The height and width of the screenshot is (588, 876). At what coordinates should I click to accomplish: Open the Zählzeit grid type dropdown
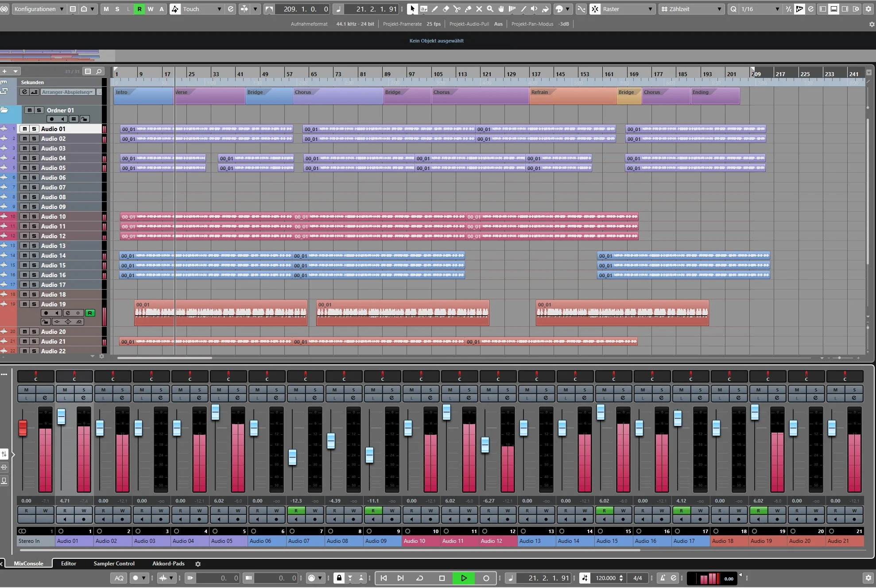point(691,9)
